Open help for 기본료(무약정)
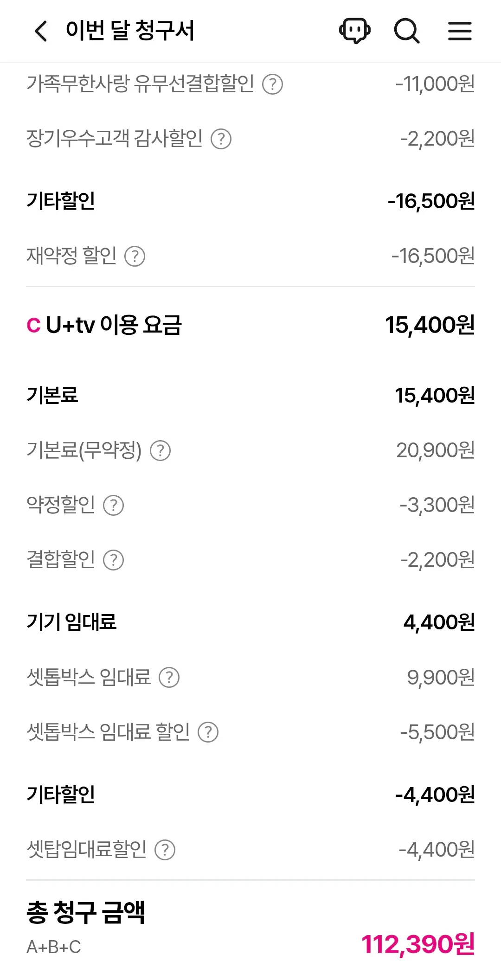The image size is (501, 980). coord(161,451)
